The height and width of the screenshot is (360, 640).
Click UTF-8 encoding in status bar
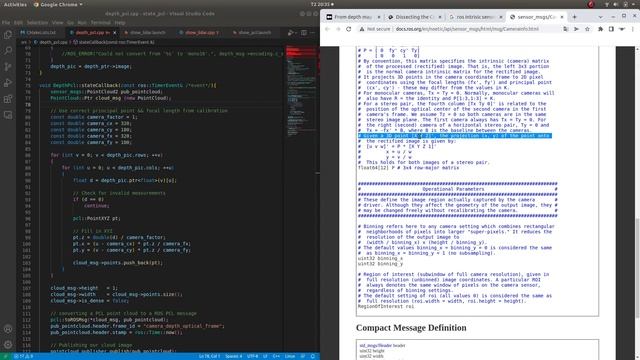click(253, 356)
